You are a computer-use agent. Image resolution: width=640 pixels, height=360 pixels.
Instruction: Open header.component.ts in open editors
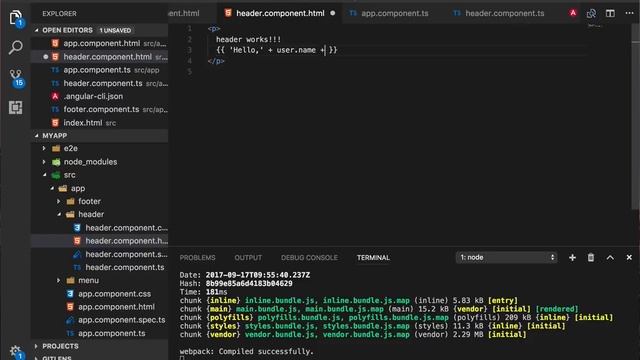click(100, 83)
